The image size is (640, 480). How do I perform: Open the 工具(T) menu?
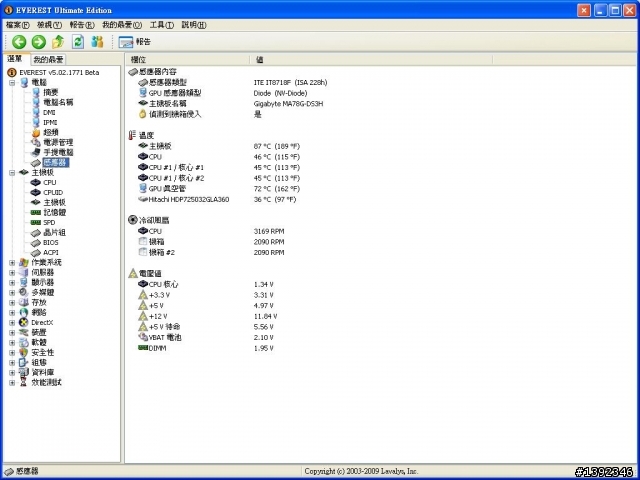162,25
